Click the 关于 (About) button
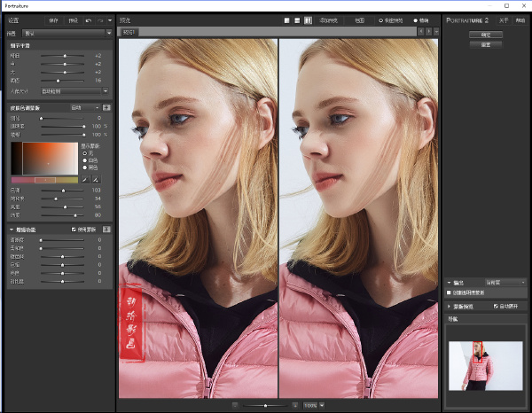Image resolution: width=532 pixels, height=413 pixels. [503, 19]
